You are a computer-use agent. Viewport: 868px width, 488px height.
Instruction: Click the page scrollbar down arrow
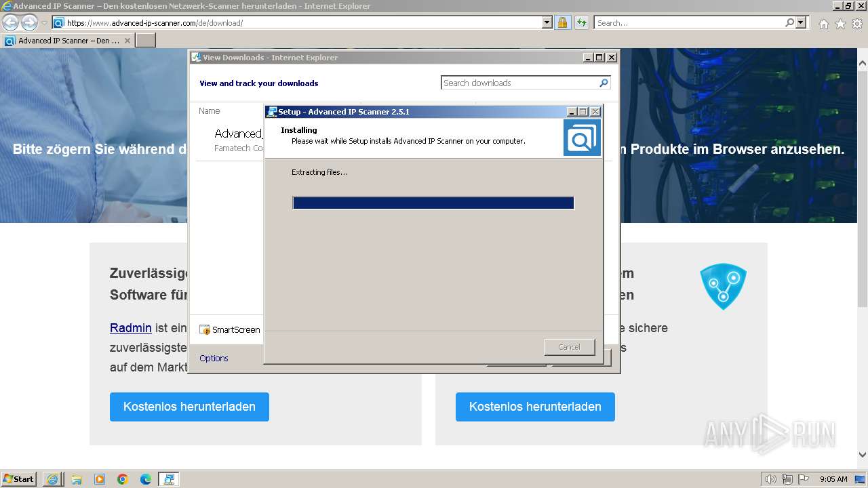863,455
